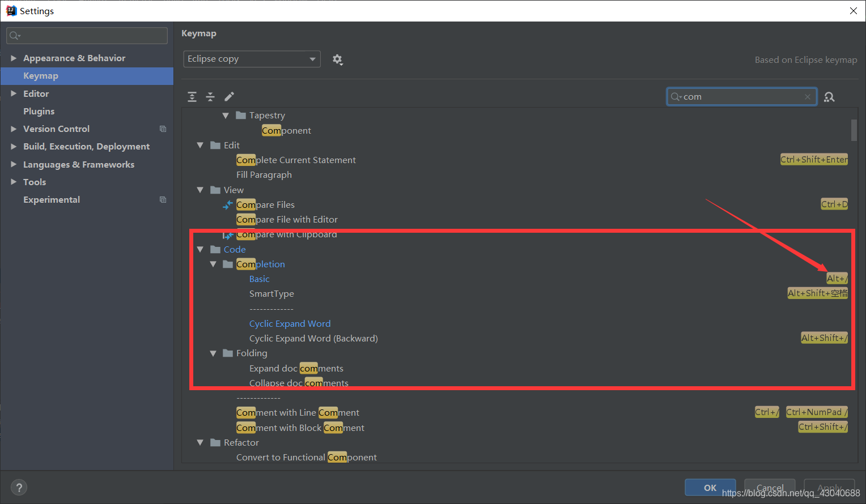Select Comment with Line Comment action

[298, 413]
